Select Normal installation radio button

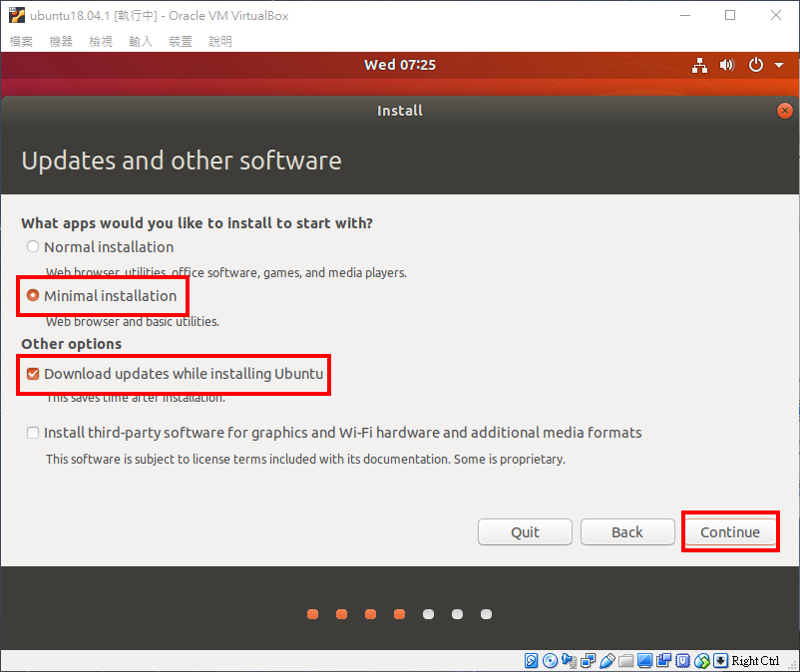point(33,247)
